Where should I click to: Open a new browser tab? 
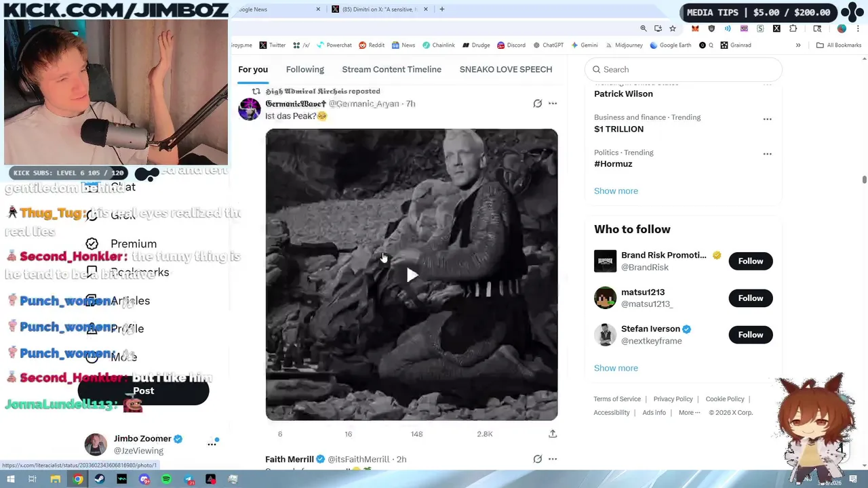441,9
